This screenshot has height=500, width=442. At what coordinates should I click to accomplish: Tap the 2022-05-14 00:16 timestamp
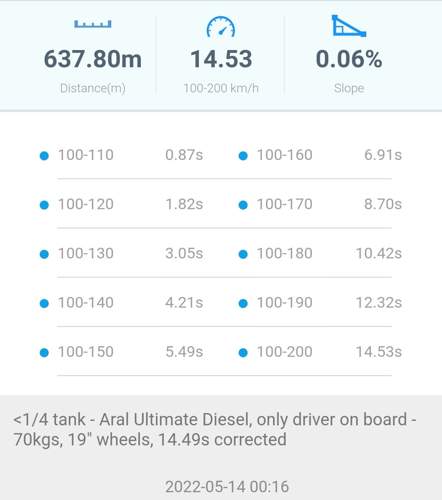tap(227, 487)
